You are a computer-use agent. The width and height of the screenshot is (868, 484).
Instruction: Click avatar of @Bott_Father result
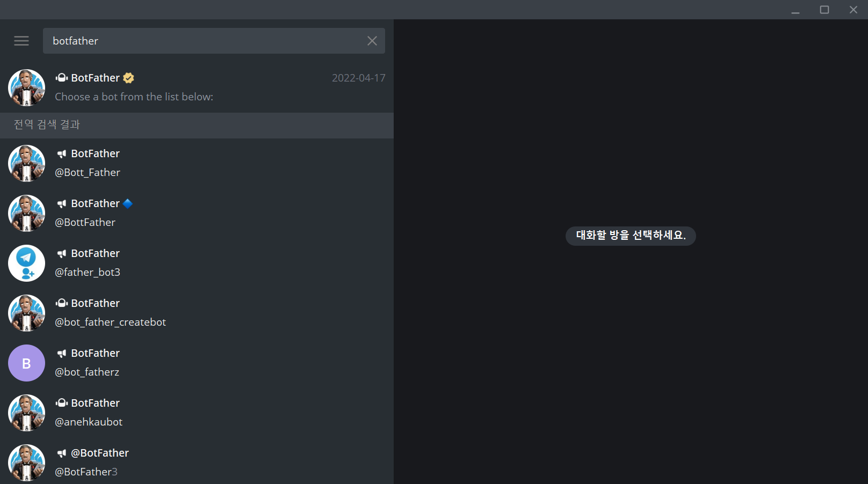(x=26, y=163)
